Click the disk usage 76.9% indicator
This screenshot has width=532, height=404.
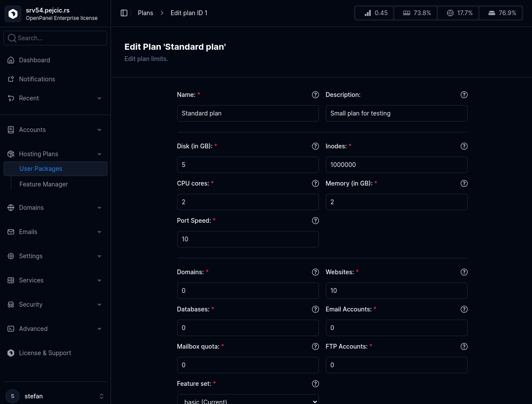point(501,13)
